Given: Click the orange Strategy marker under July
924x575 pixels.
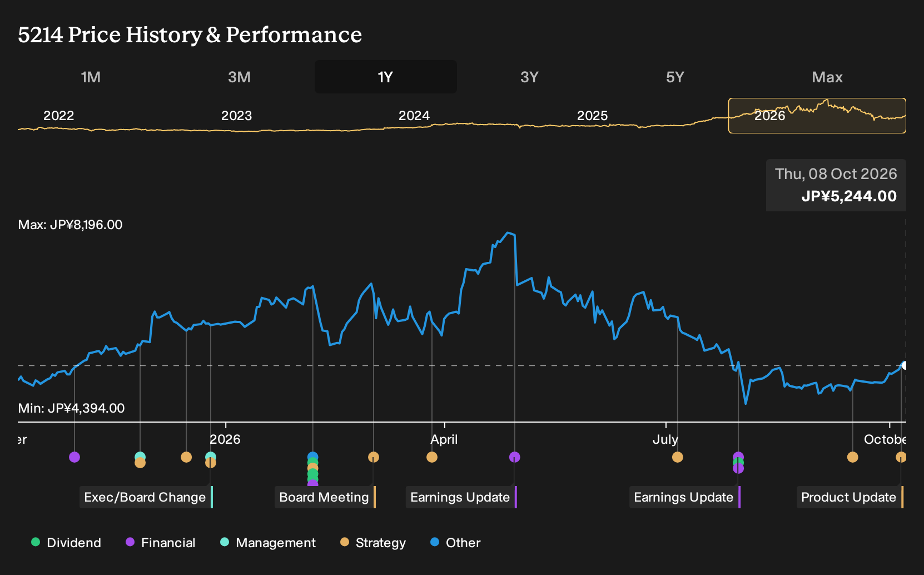Looking at the screenshot, I should [x=678, y=457].
